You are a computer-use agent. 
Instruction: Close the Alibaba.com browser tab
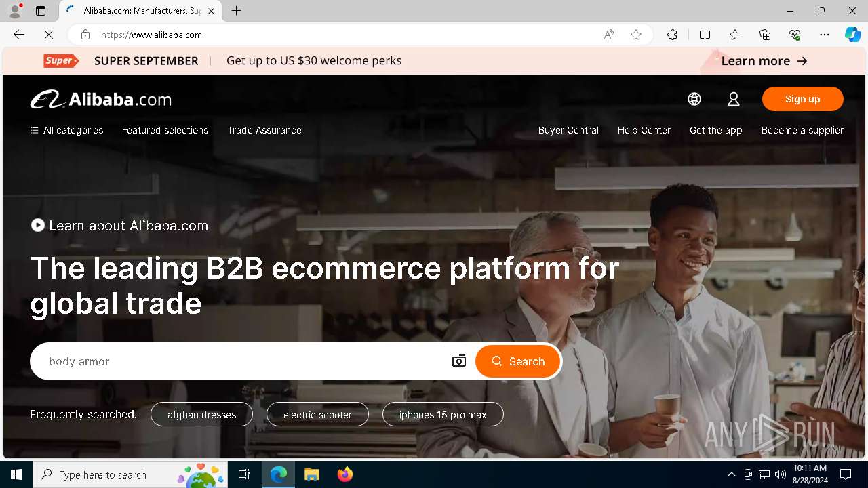click(x=212, y=11)
